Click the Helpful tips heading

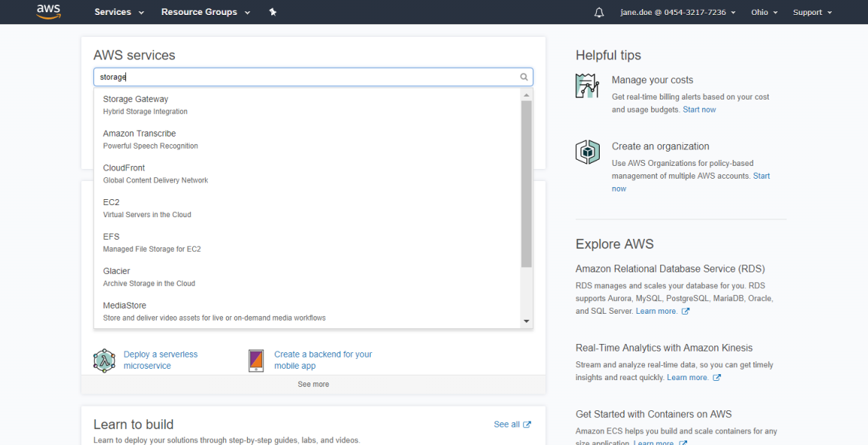tap(608, 55)
